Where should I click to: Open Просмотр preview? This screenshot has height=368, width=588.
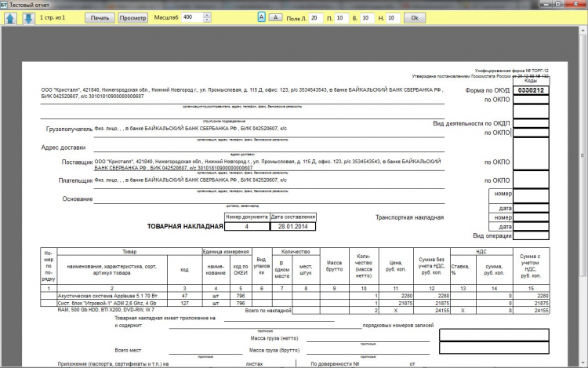point(132,17)
